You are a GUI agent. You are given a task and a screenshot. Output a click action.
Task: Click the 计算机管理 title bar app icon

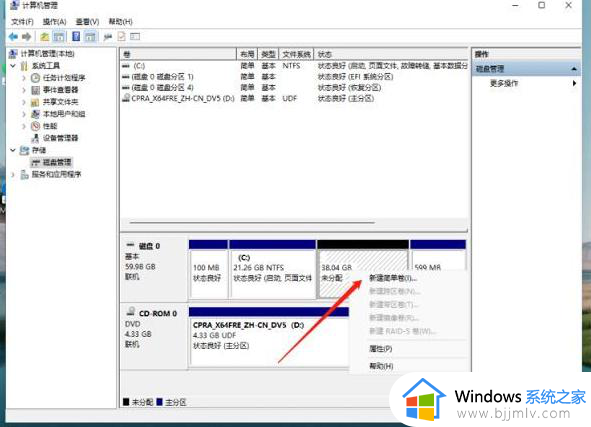click(15, 5)
